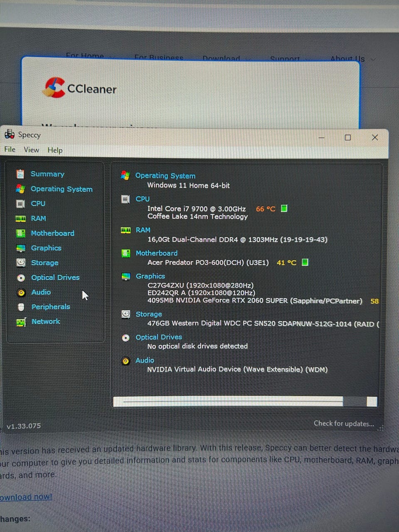Select Peripherals in the sidebar list
This screenshot has height=532, width=399.
point(51,307)
